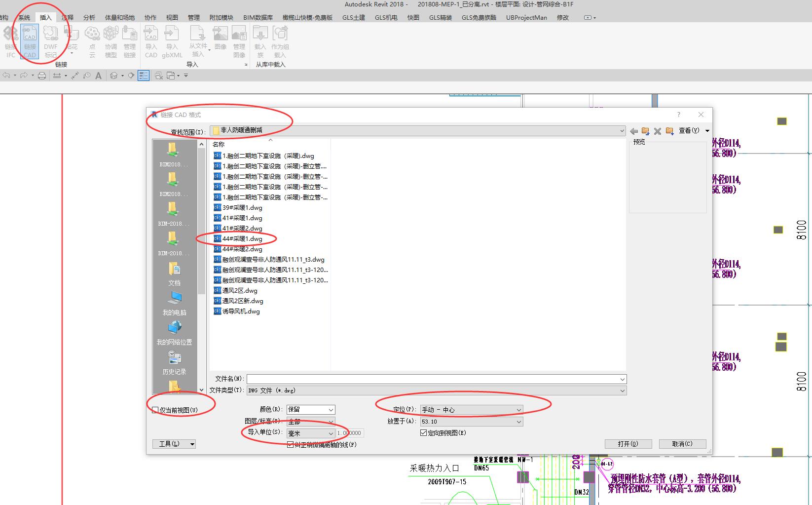Click 我的网络位置 shortcut in places bar

click(x=175, y=333)
